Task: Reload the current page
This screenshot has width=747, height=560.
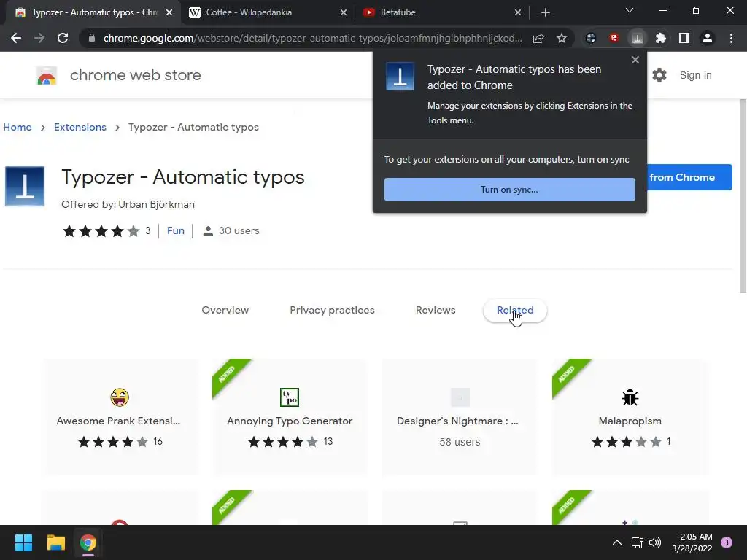Action: (63, 38)
